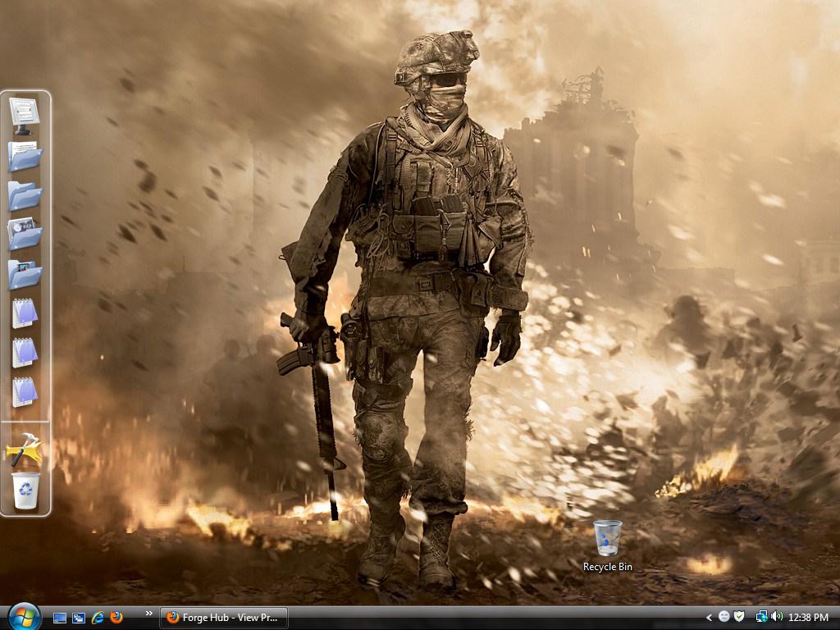Show hidden system tray icons
Screen dimensions: 840x630
click(x=709, y=618)
